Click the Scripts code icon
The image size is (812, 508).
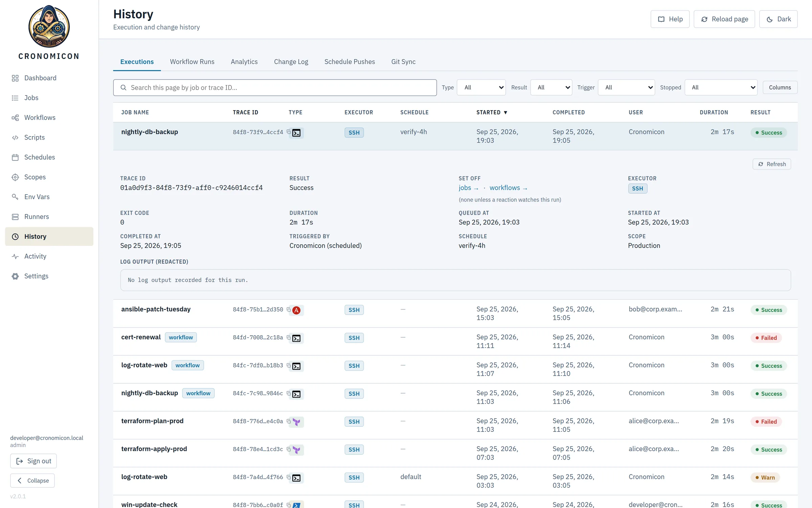(15, 137)
